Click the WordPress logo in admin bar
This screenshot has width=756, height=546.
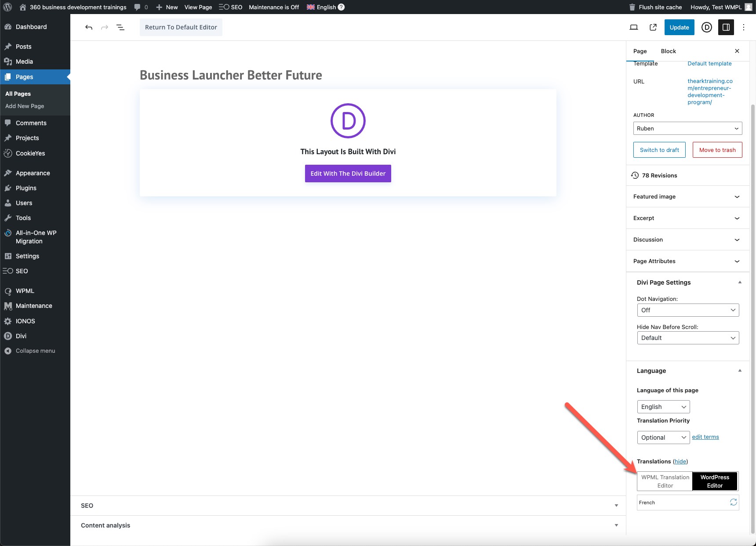click(7, 7)
